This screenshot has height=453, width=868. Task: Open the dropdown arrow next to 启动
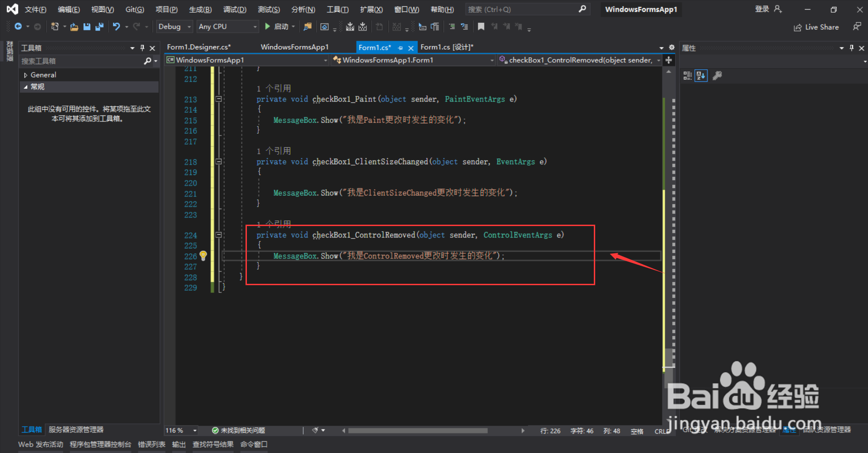point(293,27)
